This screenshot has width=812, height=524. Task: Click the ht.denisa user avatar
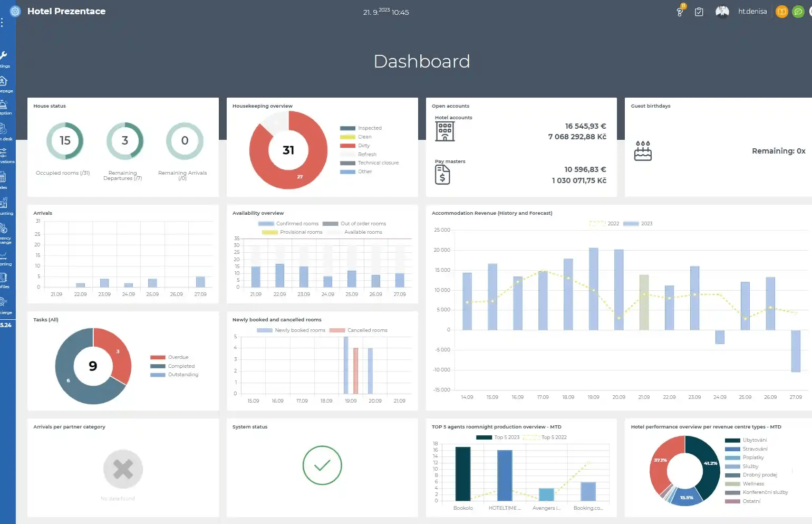coord(722,12)
